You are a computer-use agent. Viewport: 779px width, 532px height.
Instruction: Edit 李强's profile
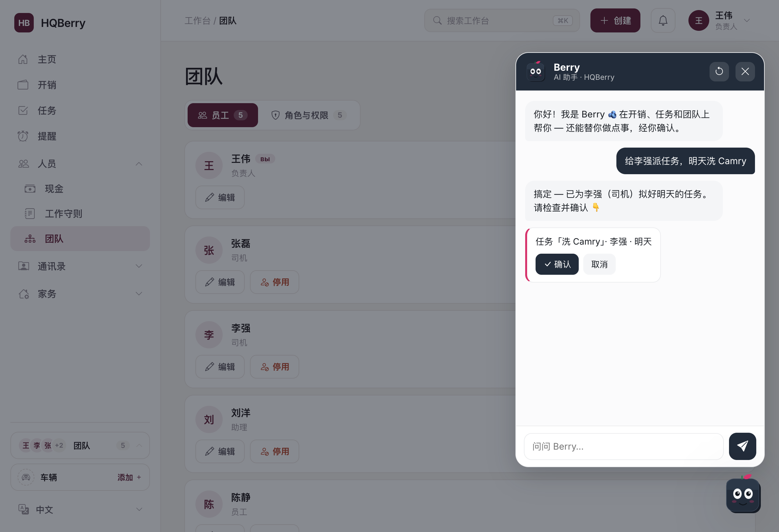(x=220, y=367)
